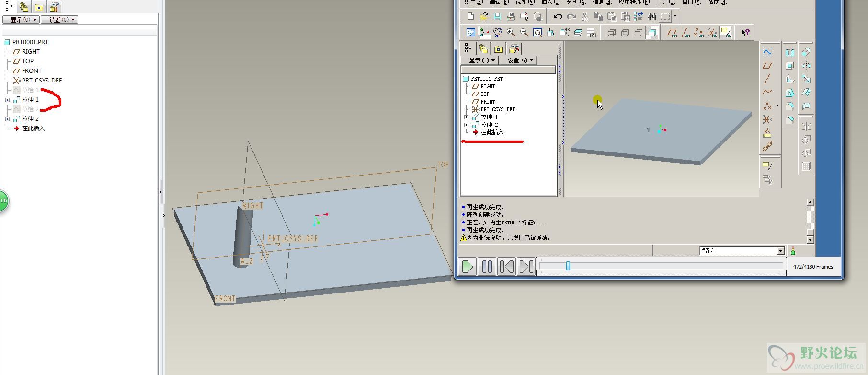
Task: Click the Shell tool icon
Action: [790, 65]
